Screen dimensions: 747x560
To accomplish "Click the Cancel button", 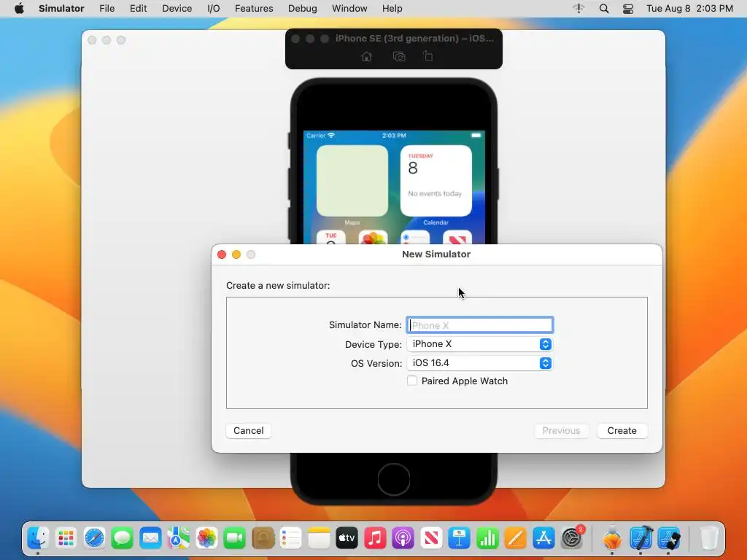I will coord(248,430).
